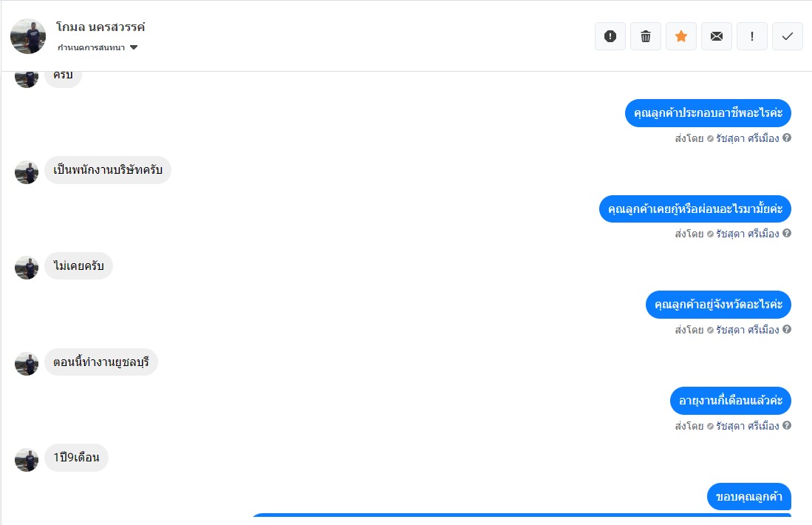The height and width of the screenshot is (525, 812).
Task: Select the อายุงานกี่เดือนแล้วค่ะ message bubble
Action: [x=730, y=401]
